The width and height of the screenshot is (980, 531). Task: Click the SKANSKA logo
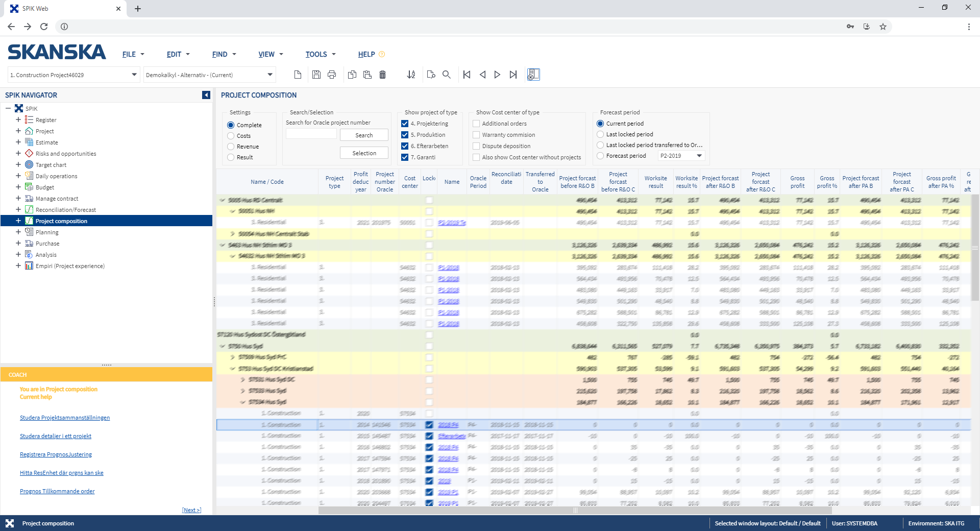click(57, 52)
